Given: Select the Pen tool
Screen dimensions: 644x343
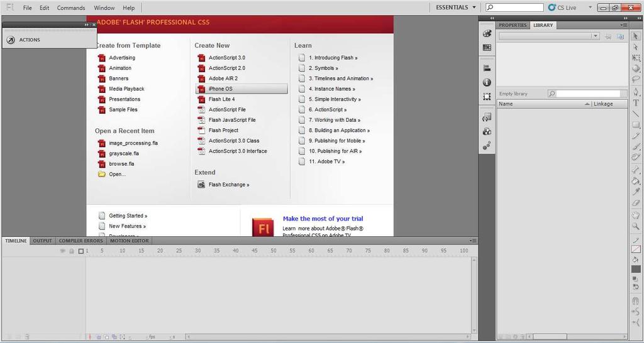Looking at the screenshot, I should pos(636,92).
